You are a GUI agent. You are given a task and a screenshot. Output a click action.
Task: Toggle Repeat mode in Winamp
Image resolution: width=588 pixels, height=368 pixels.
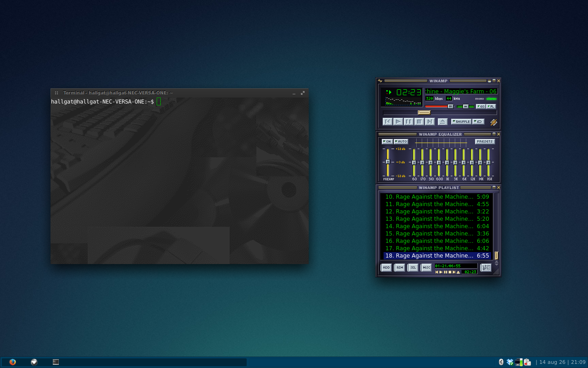click(x=478, y=121)
